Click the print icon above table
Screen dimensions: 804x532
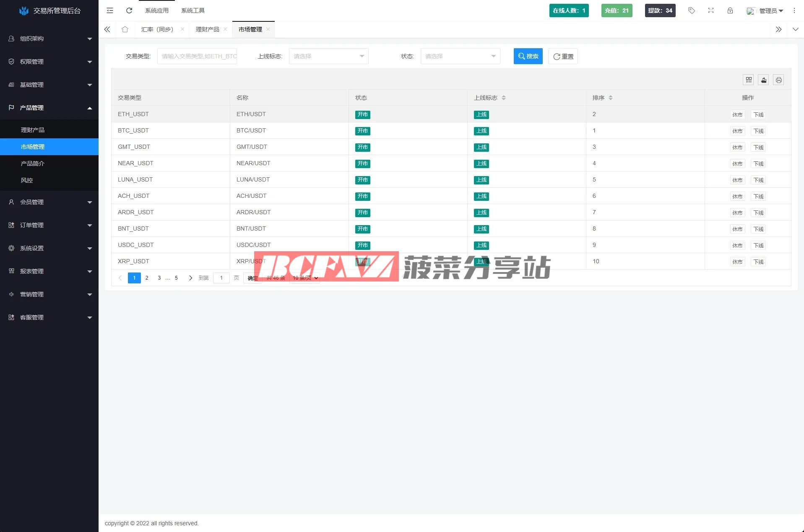[x=779, y=80]
